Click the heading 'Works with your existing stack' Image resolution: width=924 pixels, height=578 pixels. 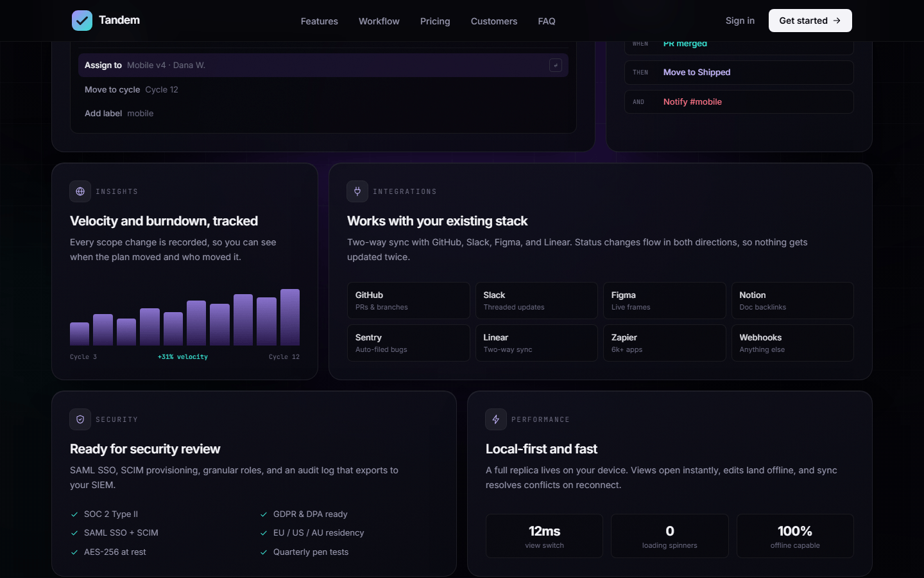[x=437, y=221]
